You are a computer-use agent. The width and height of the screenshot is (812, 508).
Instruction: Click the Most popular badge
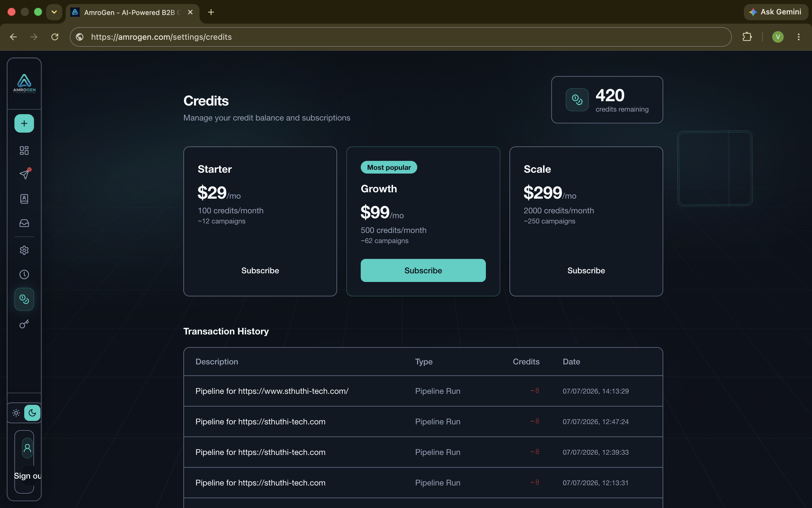tap(389, 167)
